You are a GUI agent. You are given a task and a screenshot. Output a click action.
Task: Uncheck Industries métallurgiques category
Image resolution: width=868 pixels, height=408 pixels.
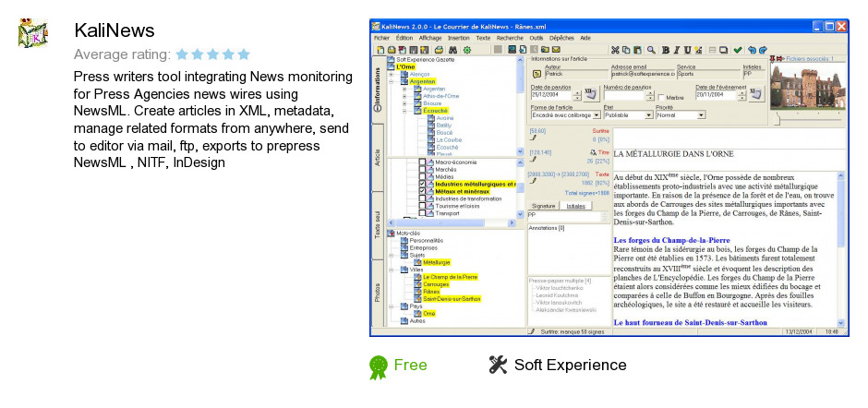(422, 184)
